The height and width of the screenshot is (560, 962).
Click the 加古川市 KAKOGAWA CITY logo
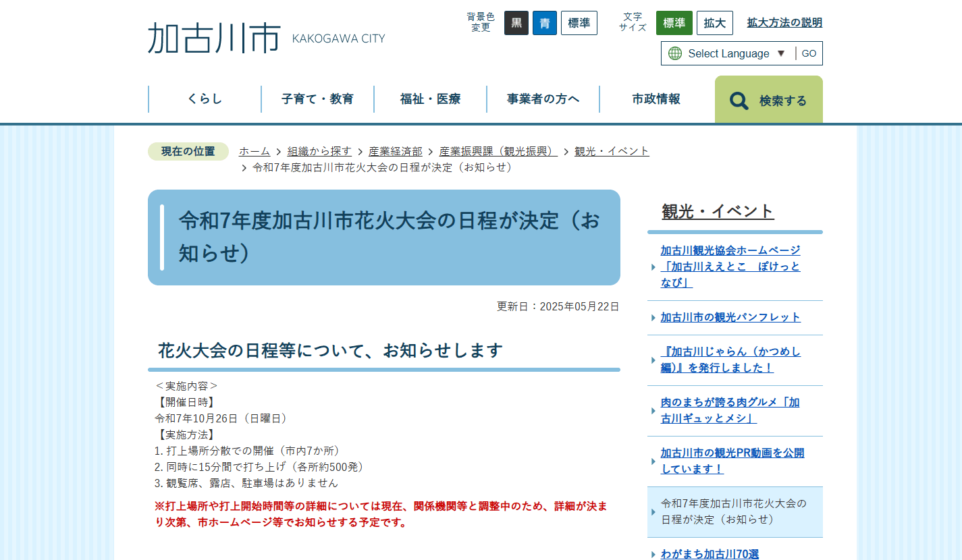click(x=266, y=37)
